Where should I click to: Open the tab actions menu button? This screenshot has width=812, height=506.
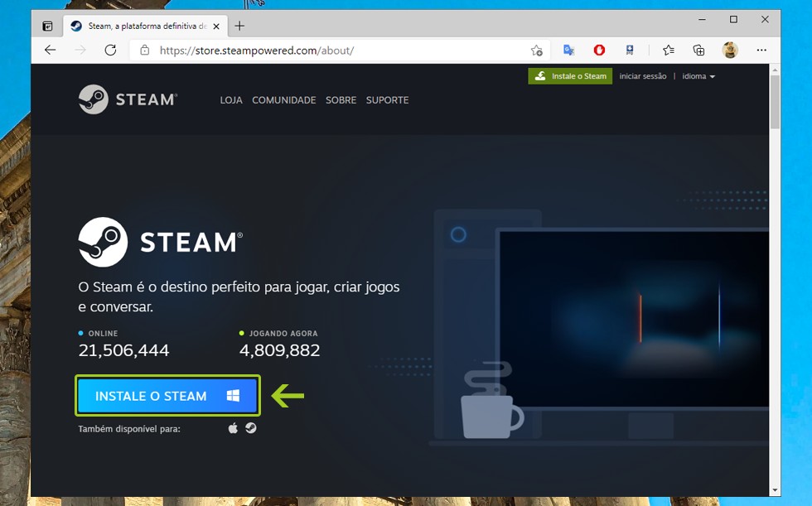click(x=48, y=26)
